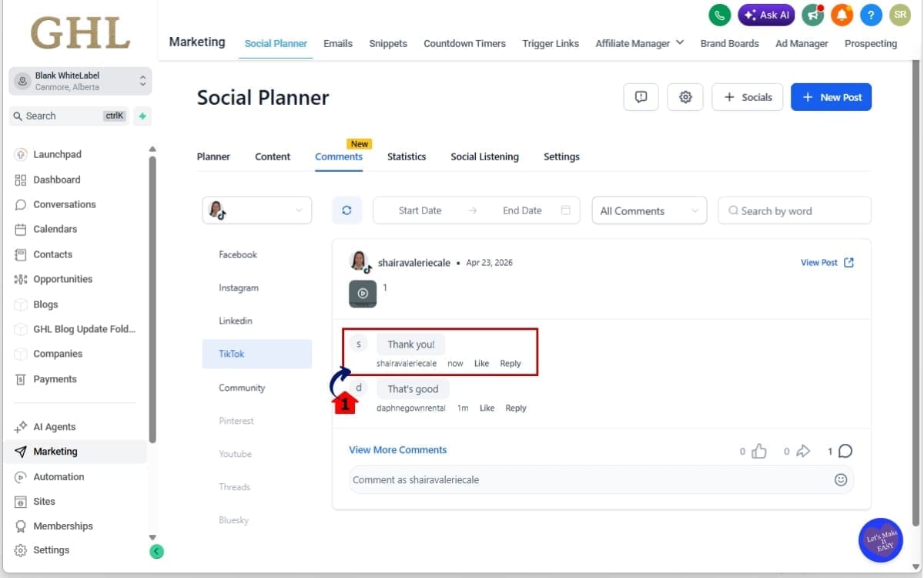Click the share arrow count icon
This screenshot has width=924, height=578.
[x=803, y=452]
